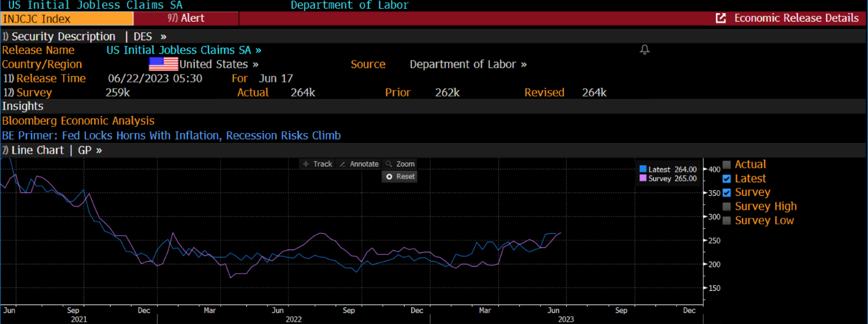The height and width of the screenshot is (324, 868).
Task: Click the purple Survey legend swatch
Action: tap(643, 178)
